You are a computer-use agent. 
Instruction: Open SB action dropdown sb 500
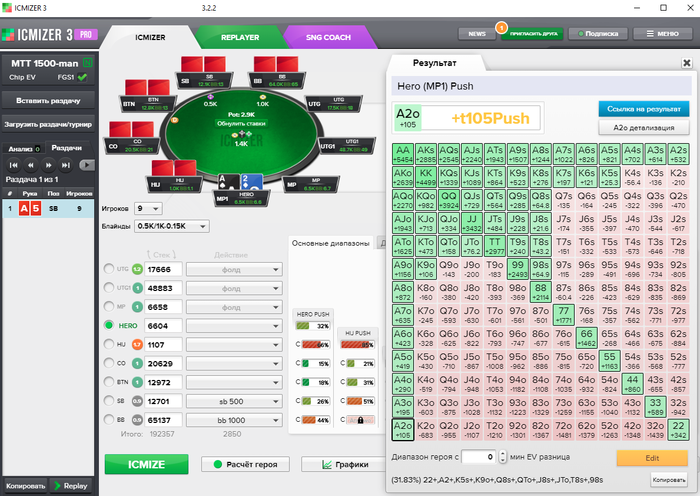coord(234,401)
